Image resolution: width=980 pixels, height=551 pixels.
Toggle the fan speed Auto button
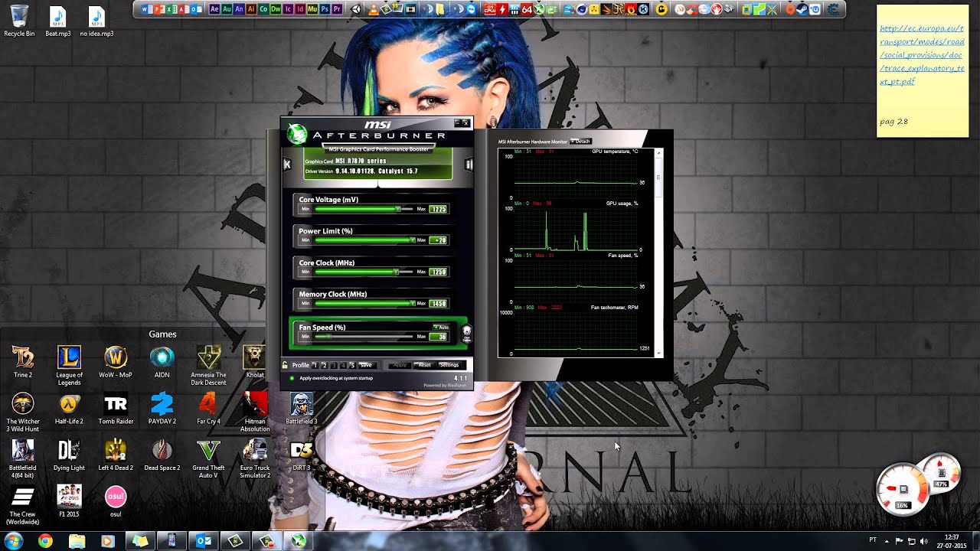(441, 328)
